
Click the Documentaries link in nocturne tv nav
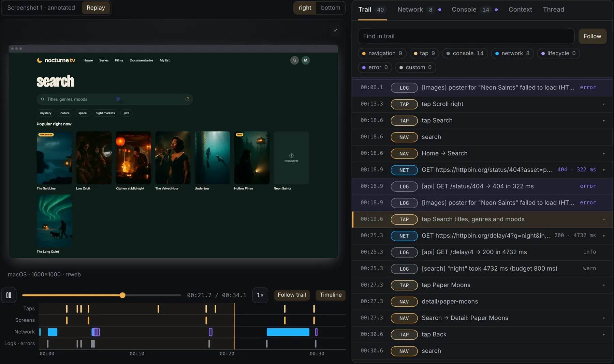tap(141, 60)
